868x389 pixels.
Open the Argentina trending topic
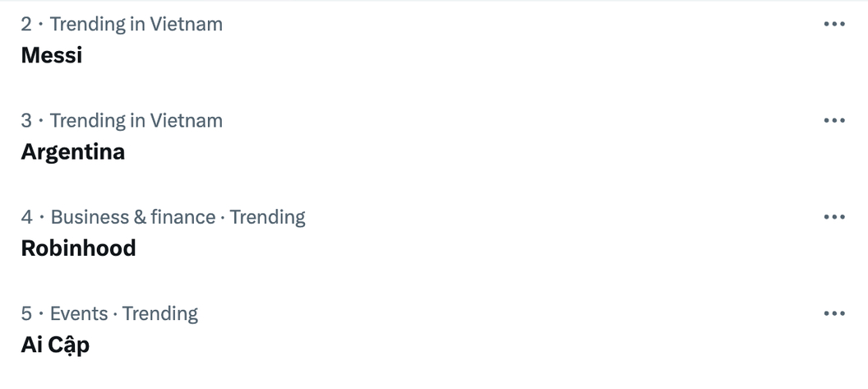click(73, 152)
